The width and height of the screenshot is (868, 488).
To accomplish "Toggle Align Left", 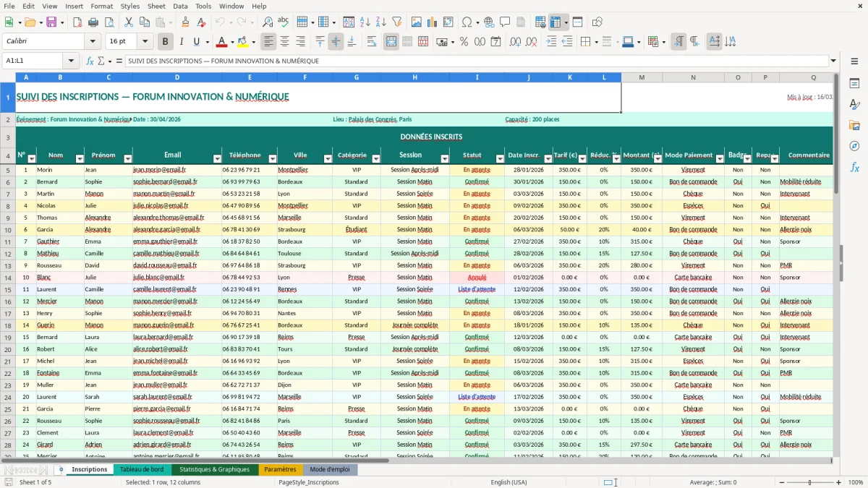I will [269, 42].
